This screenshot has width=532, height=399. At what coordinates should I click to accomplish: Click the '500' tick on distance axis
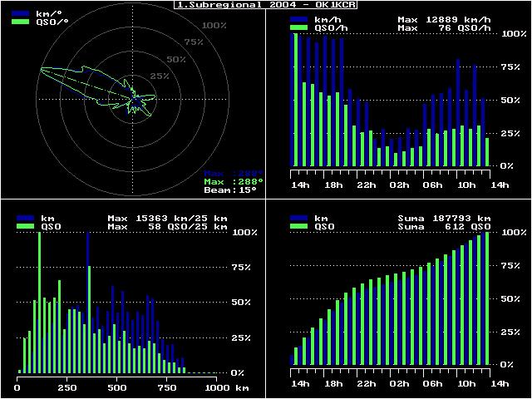coord(116,387)
